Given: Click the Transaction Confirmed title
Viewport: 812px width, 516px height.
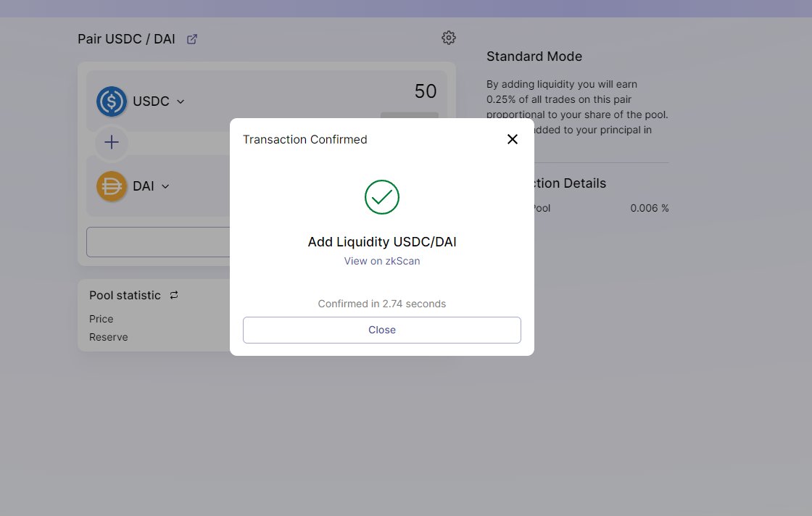Looking at the screenshot, I should pyautogui.click(x=304, y=139).
